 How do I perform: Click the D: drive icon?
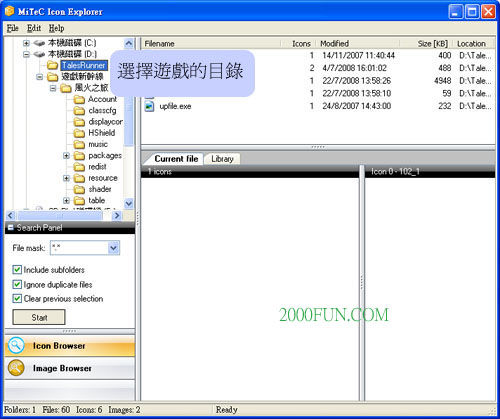(x=39, y=54)
